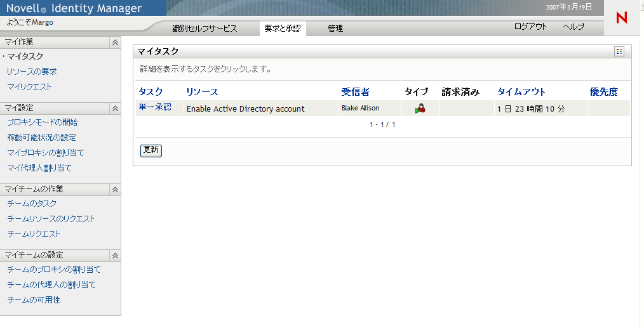
Task: Click the 更新 button
Action: click(151, 150)
